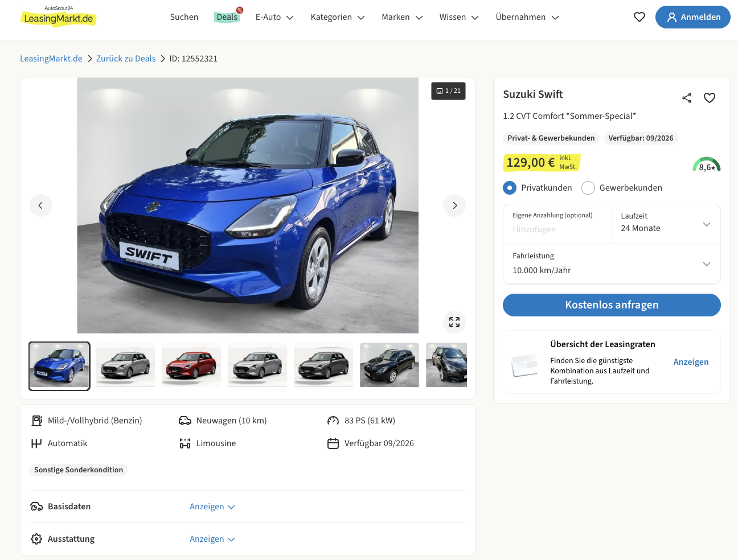738x560 pixels.
Task: Click the LeasingMarkt.de logo
Action: point(59,17)
